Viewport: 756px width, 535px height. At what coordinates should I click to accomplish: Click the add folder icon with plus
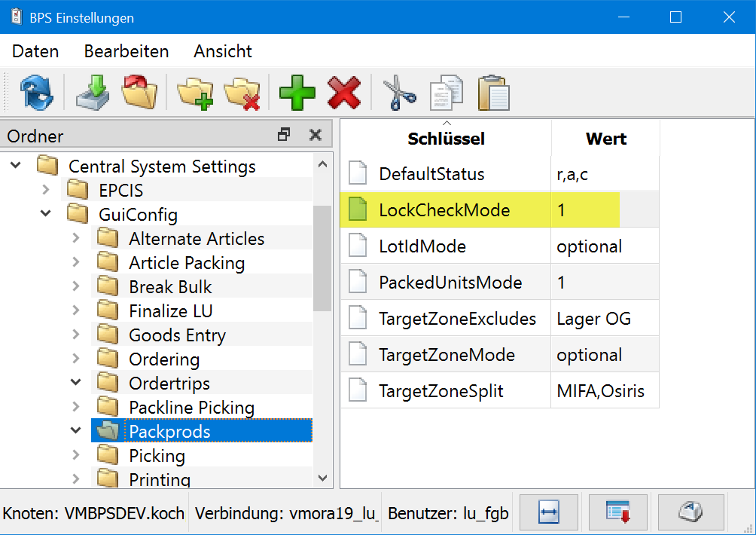click(x=195, y=93)
